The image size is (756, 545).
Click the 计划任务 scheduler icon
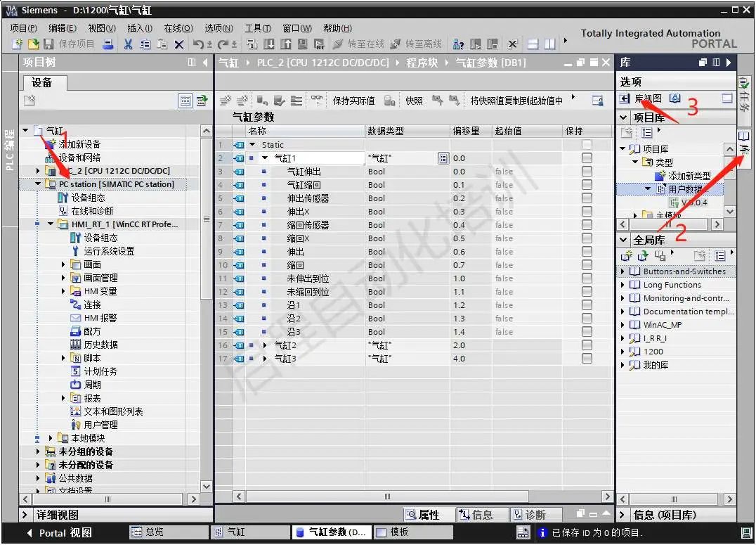[x=76, y=372]
